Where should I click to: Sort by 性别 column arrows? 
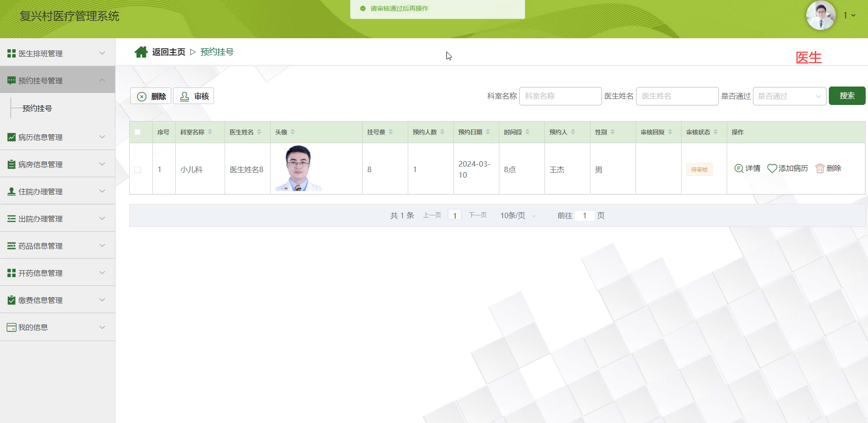[613, 132]
